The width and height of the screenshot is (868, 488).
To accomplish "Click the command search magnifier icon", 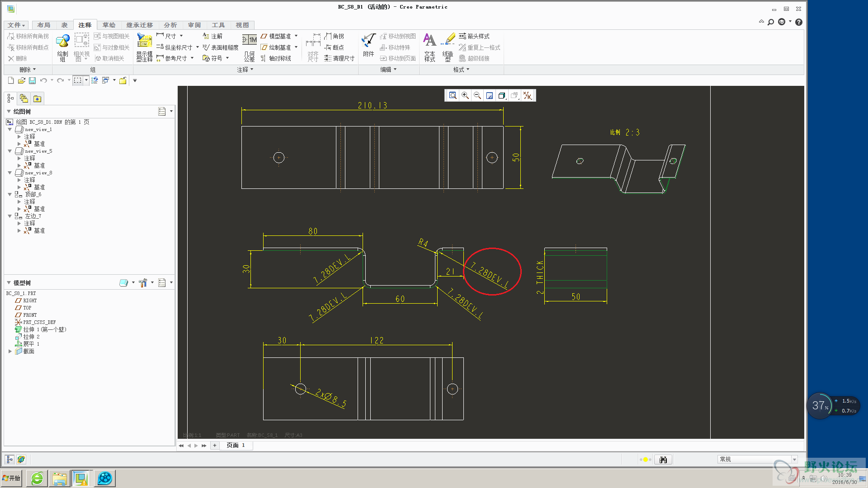I will (x=771, y=22).
